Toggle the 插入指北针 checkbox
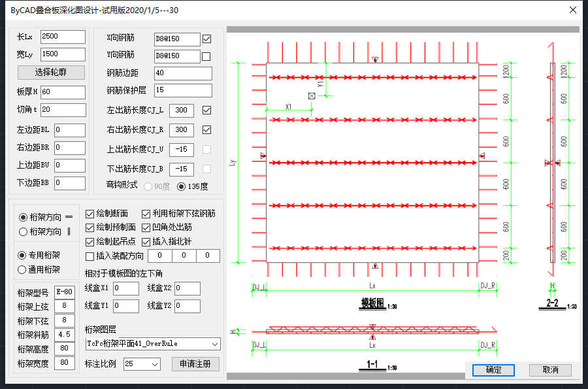 tap(146, 242)
